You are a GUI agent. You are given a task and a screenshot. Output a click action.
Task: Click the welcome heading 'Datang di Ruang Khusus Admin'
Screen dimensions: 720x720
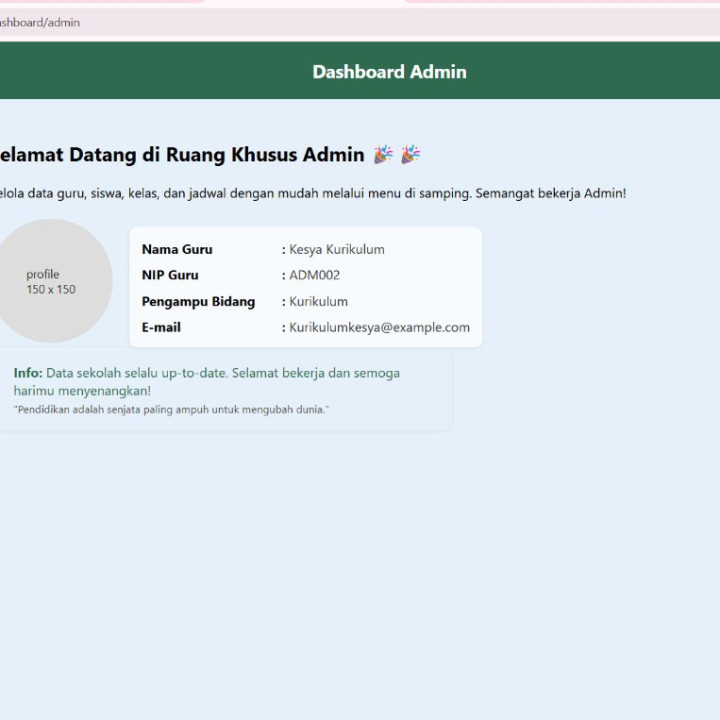tap(180, 155)
